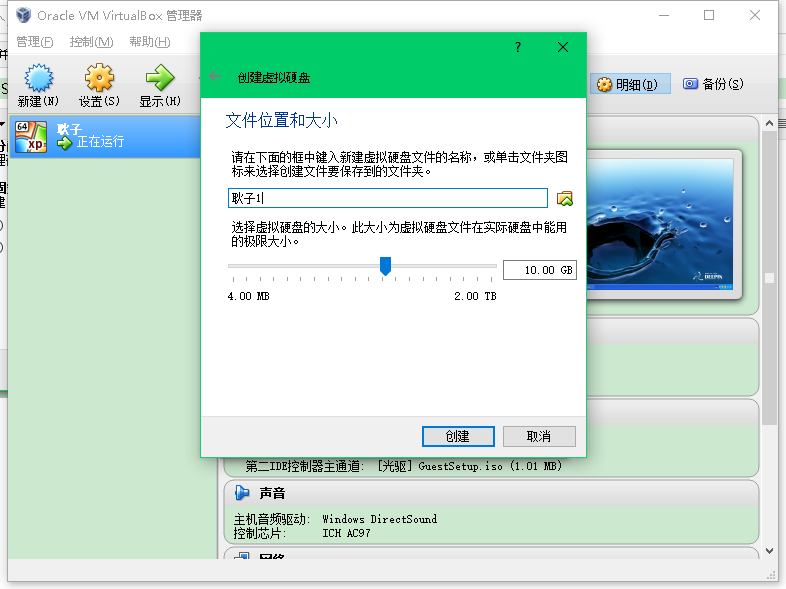Image resolution: width=786 pixels, height=589 pixels.
Task: Click the 创建 create button
Action: click(x=458, y=436)
